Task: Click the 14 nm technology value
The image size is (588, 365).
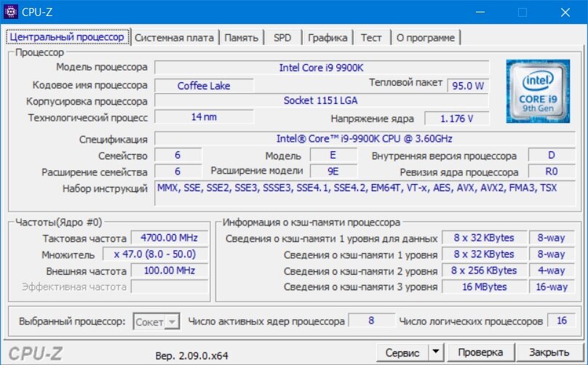Action: click(204, 117)
